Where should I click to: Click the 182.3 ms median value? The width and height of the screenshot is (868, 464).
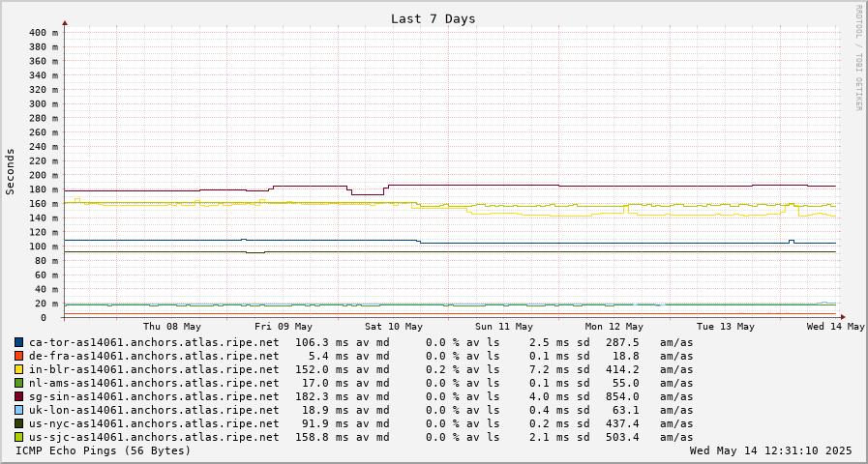[321, 396]
